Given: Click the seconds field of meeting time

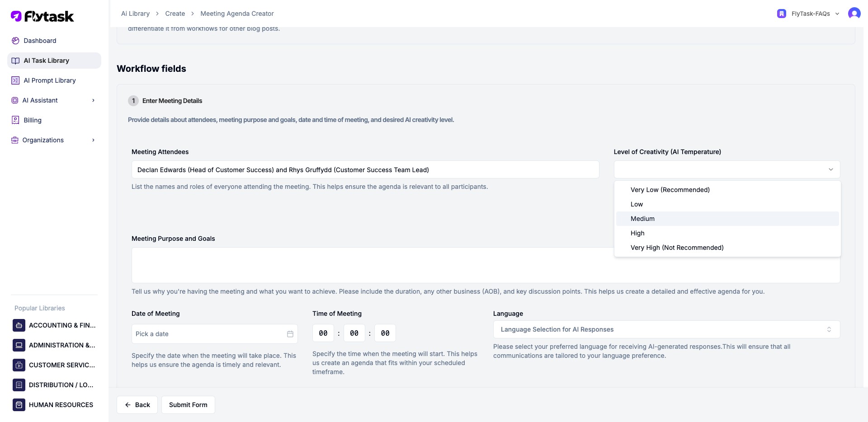Looking at the screenshot, I should 385,333.
